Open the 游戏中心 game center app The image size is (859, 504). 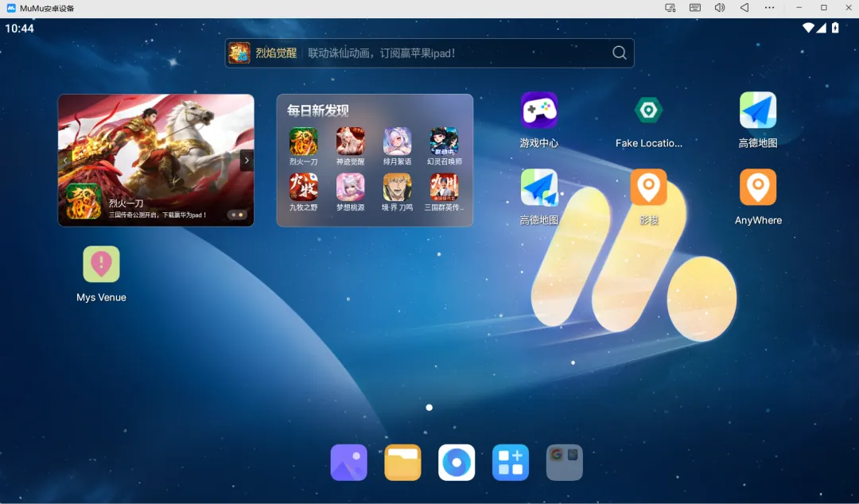539,110
